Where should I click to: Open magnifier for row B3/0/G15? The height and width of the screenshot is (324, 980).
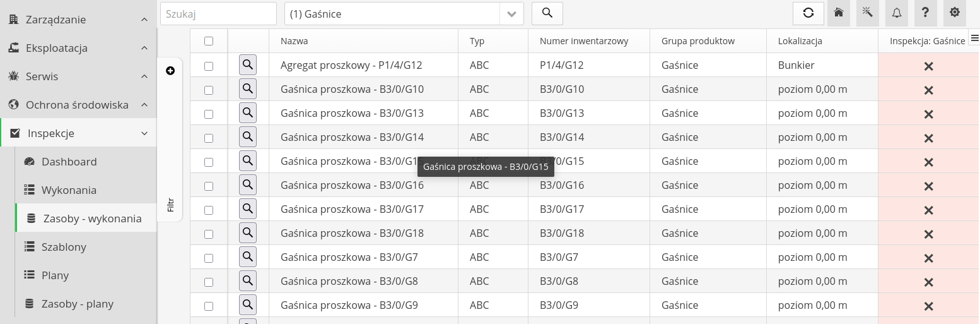[x=248, y=161]
